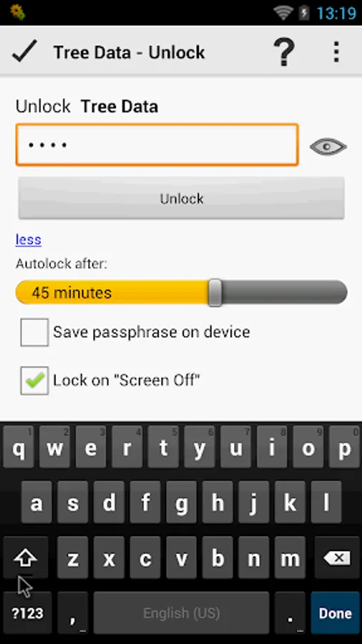Tap the shift arrow key
362x644 pixels.
[26, 557]
